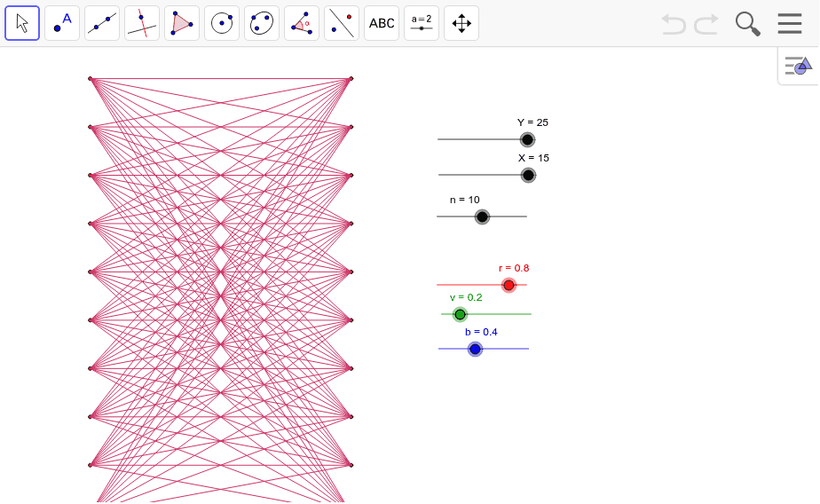Select the Move arrow tool
The image size is (820, 504).
coord(22,23)
